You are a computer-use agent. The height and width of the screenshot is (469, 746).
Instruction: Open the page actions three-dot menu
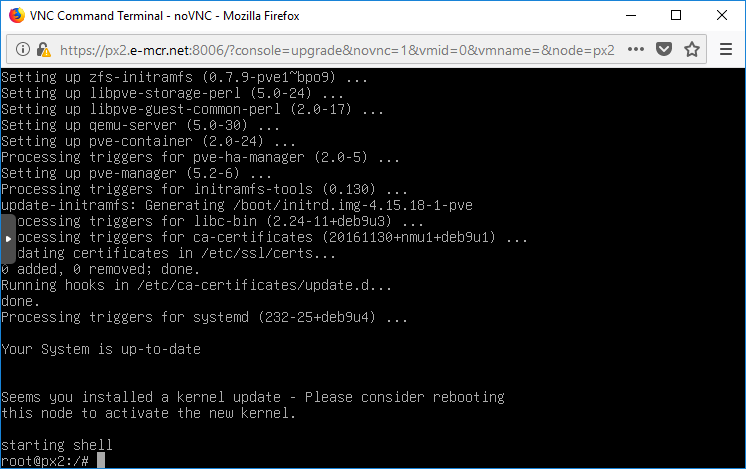pyautogui.click(x=637, y=49)
